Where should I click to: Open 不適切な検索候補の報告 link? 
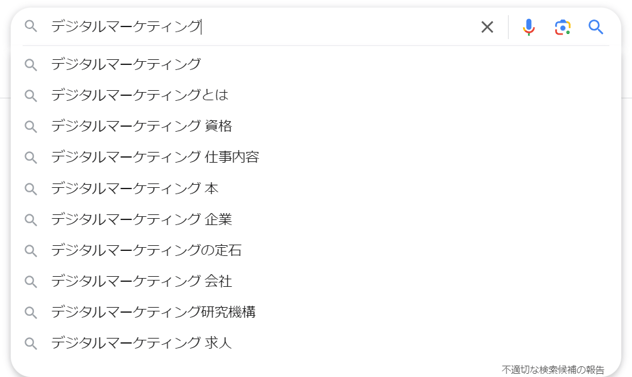point(553,369)
